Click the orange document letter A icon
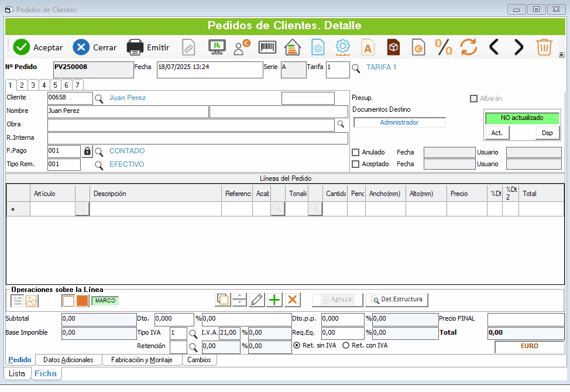Viewport: 570px width, 392px height. (368, 47)
